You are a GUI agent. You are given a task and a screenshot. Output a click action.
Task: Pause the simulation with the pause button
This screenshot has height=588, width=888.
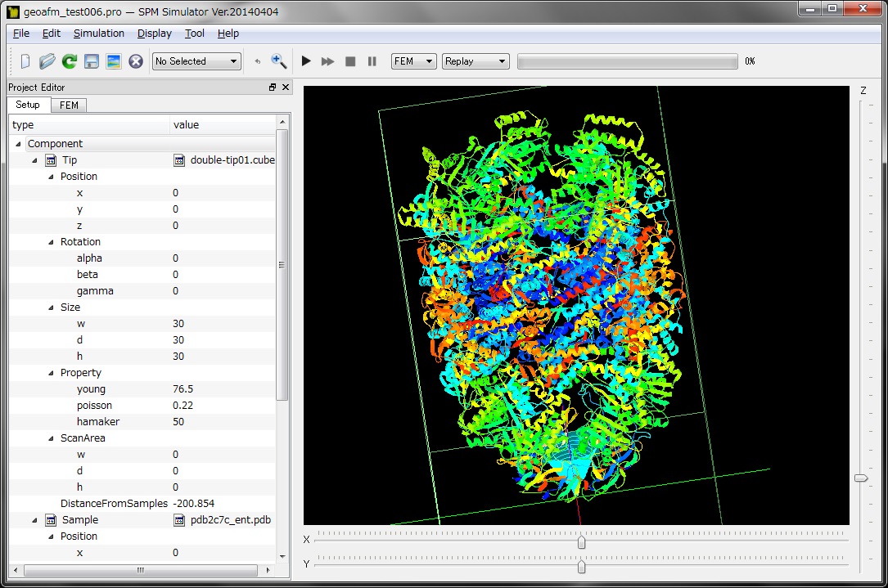(x=372, y=61)
